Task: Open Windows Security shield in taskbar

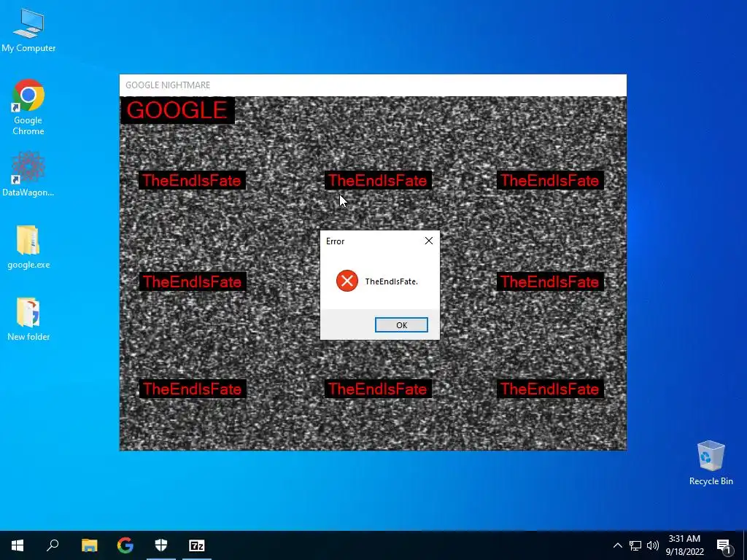Action: pos(161,545)
